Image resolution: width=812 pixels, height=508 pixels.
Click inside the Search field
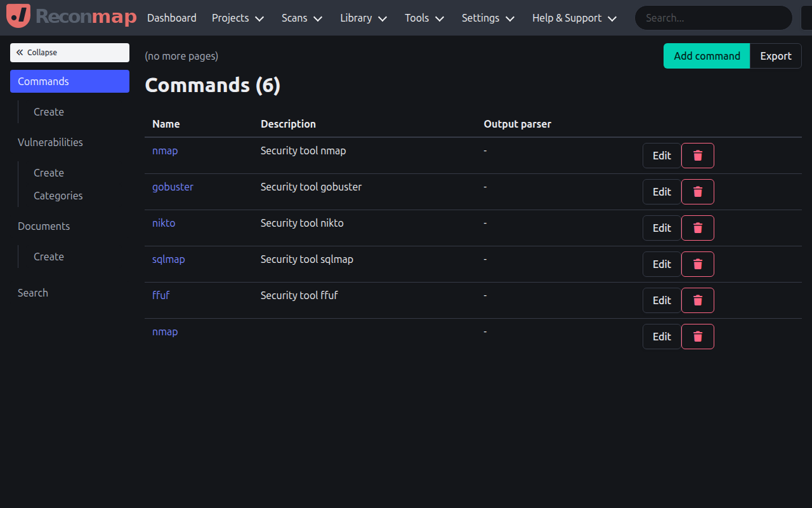coord(713,18)
